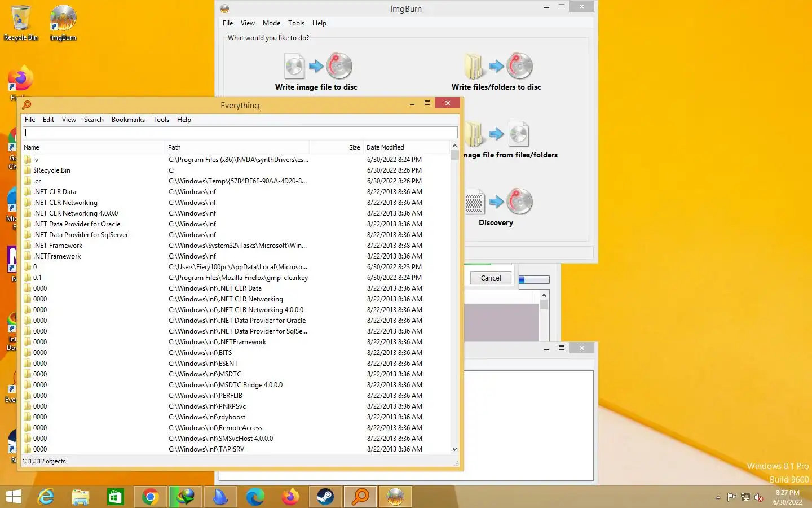
Task: Open Recycle Bin desktop icon
Action: coord(21,23)
